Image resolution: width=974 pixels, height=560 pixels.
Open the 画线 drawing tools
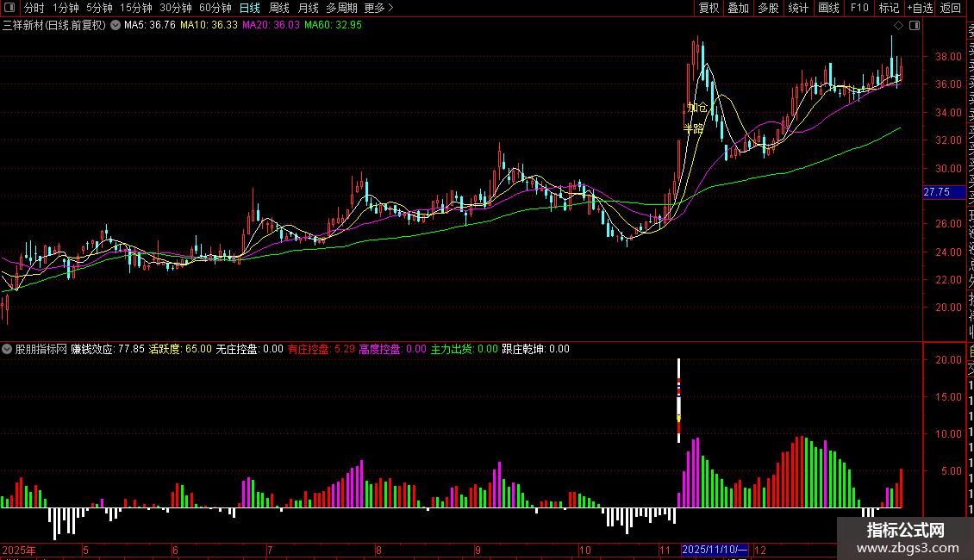[x=828, y=8]
